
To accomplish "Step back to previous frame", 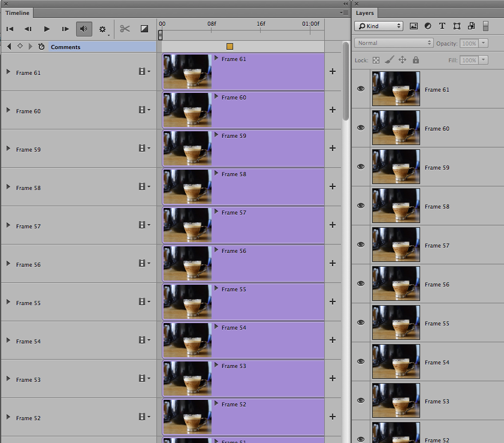I will point(28,29).
